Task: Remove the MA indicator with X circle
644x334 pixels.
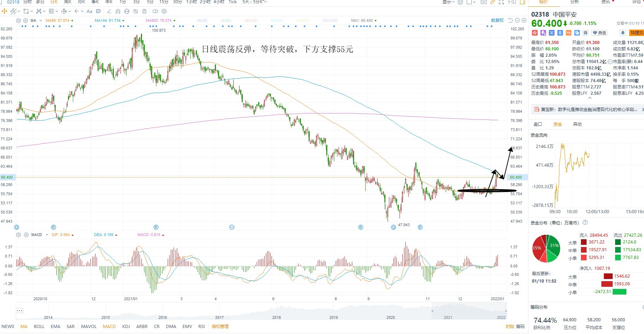Action: click(25, 20)
